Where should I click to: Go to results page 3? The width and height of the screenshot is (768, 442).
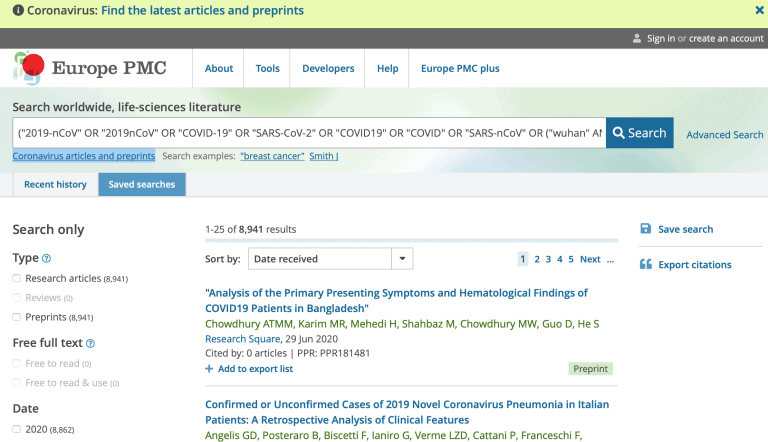(x=548, y=259)
